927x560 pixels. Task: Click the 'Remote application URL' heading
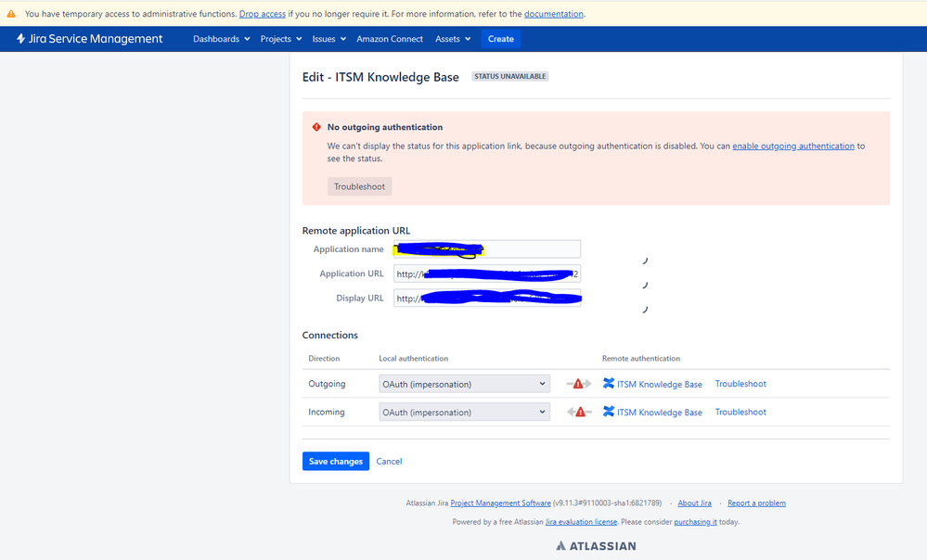tap(356, 231)
